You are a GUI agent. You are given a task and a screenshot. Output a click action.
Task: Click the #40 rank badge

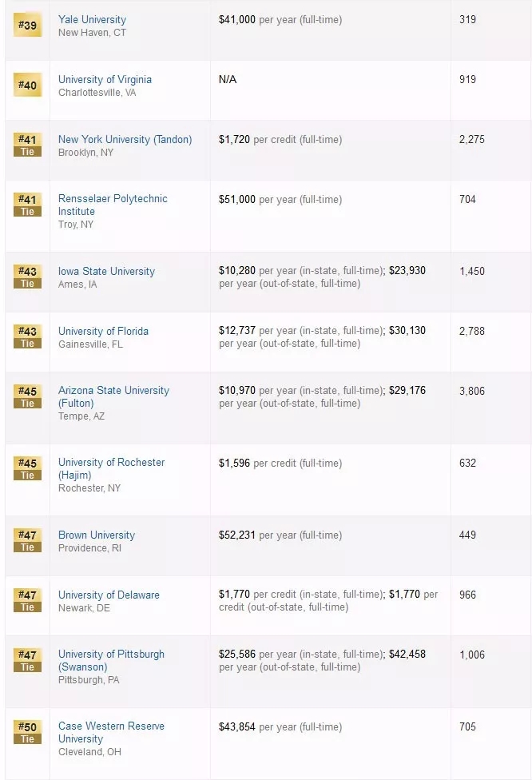point(27,85)
